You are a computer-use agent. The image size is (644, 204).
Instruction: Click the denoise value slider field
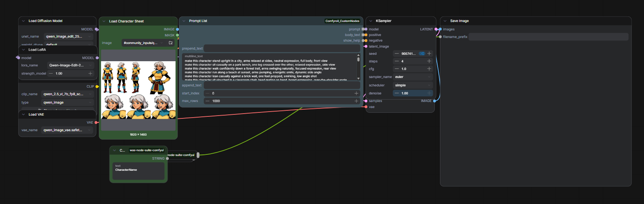(x=413, y=93)
